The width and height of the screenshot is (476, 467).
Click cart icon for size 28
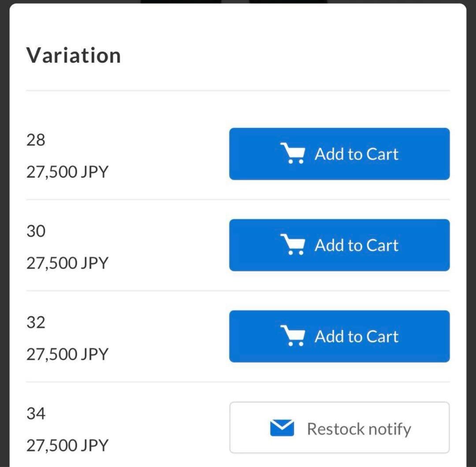click(292, 153)
